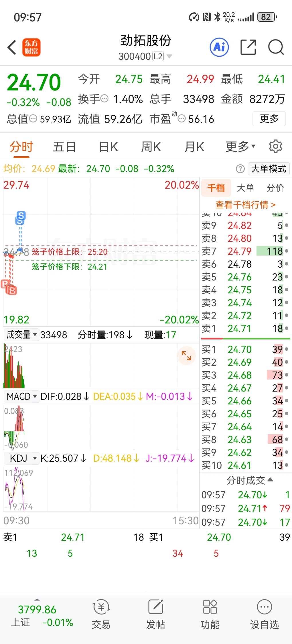Tap the B buy marker on chart
Viewport: 292px width, 644px height.
tap(12, 291)
